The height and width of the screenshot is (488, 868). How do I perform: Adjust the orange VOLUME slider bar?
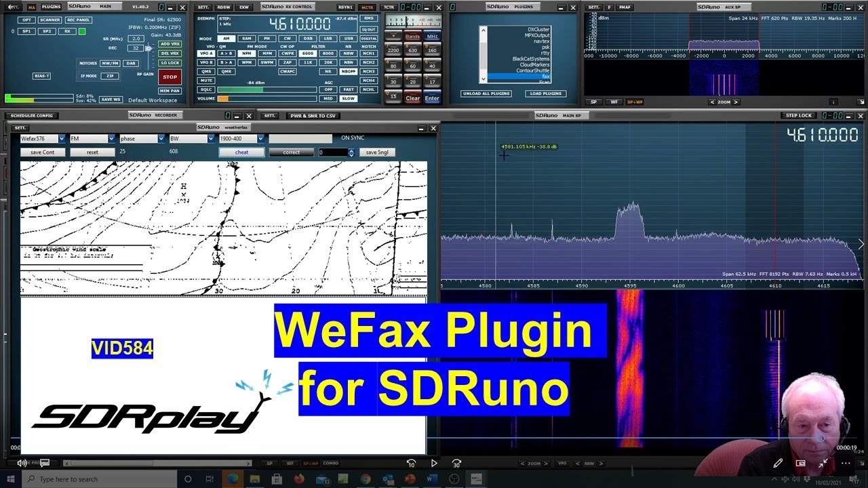(267, 98)
